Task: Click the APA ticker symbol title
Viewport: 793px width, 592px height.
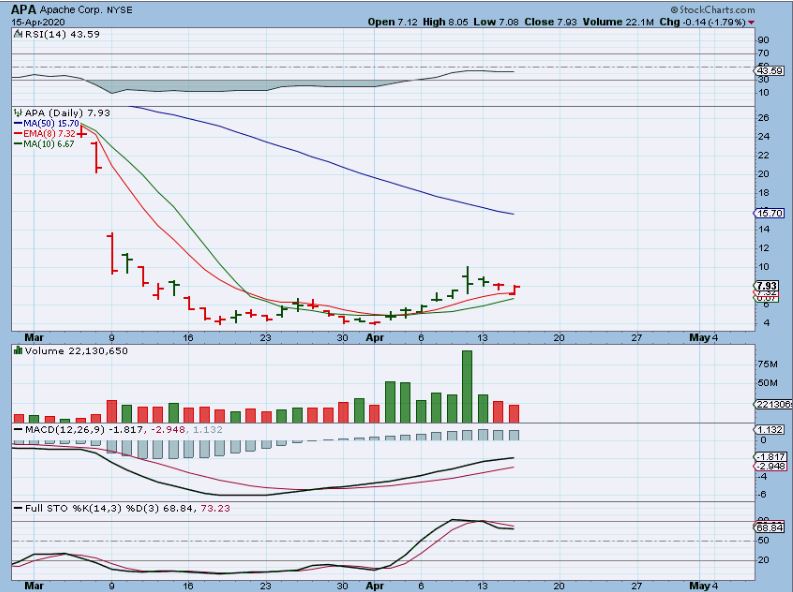Action: tap(23, 10)
